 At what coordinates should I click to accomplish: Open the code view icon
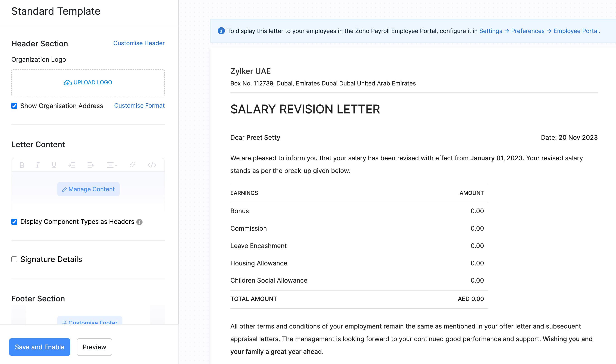(152, 165)
